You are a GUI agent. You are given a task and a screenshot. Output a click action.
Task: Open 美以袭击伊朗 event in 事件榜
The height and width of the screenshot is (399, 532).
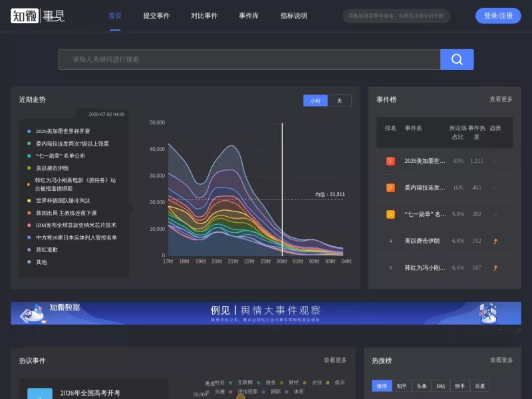pyautogui.click(x=444, y=241)
